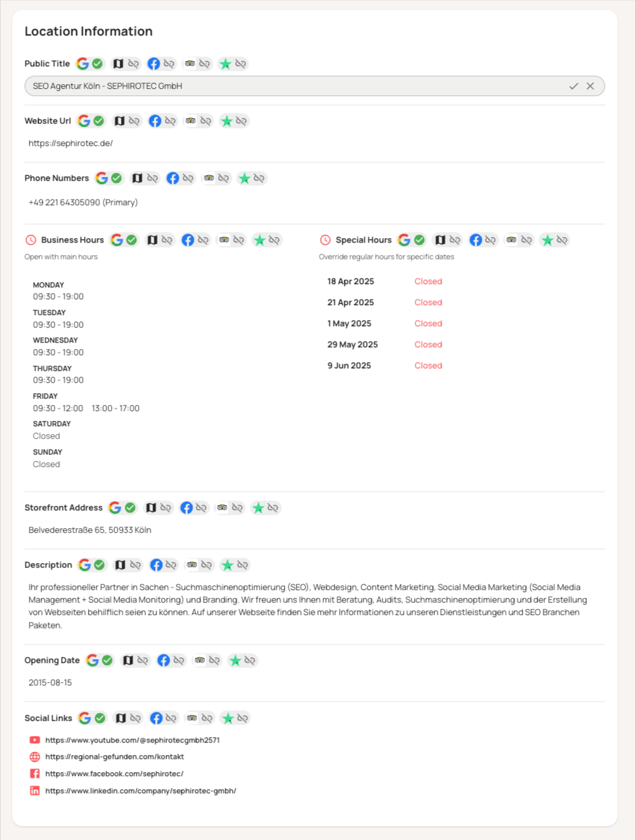
Task: Click the unlinked status beside Facebook in Social Links
Action: [171, 718]
